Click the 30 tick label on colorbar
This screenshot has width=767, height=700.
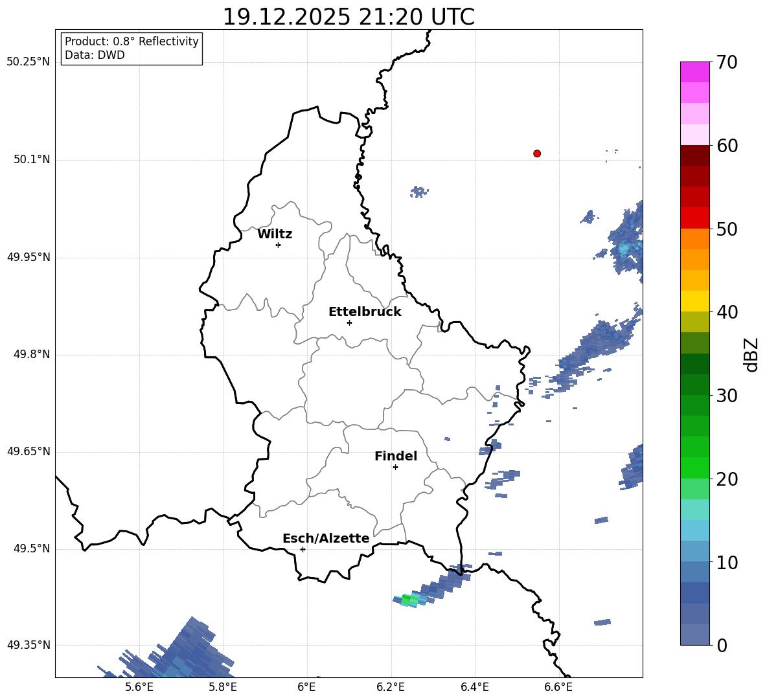pyautogui.click(x=727, y=396)
